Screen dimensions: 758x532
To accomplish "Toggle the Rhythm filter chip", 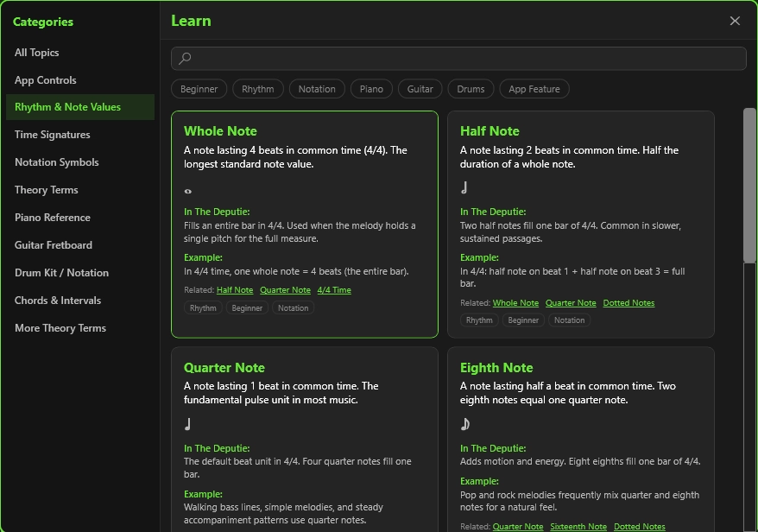I will coord(257,89).
